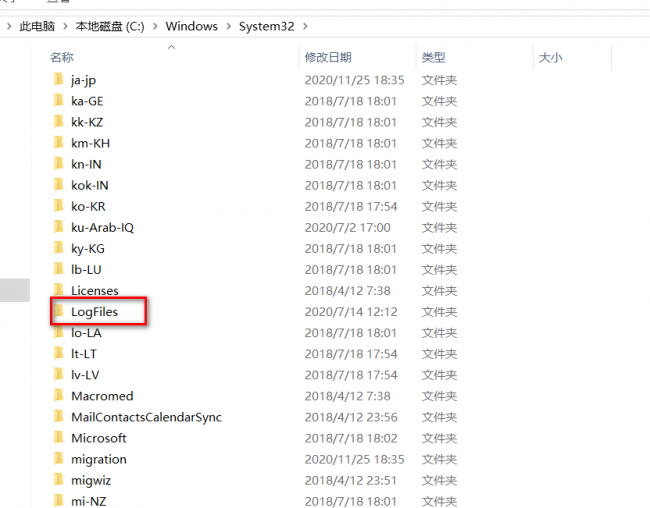Click the Macromed folder icon
650x508 pixels.
pyautogui.click(x=59, y=395)
